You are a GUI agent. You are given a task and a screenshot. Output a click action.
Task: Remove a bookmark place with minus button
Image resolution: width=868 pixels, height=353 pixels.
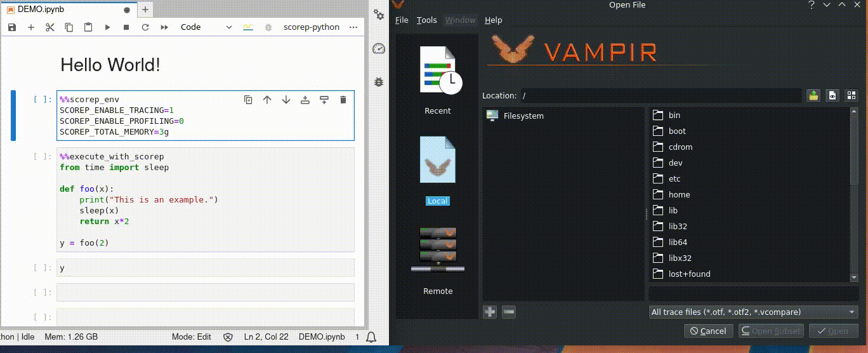pyautogui.click(x=508, y=312)
